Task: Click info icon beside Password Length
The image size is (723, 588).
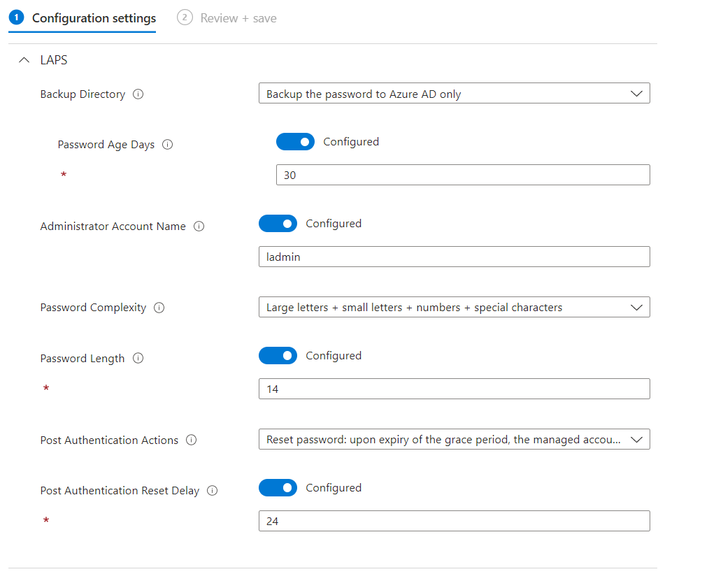Action: [138, 358]
